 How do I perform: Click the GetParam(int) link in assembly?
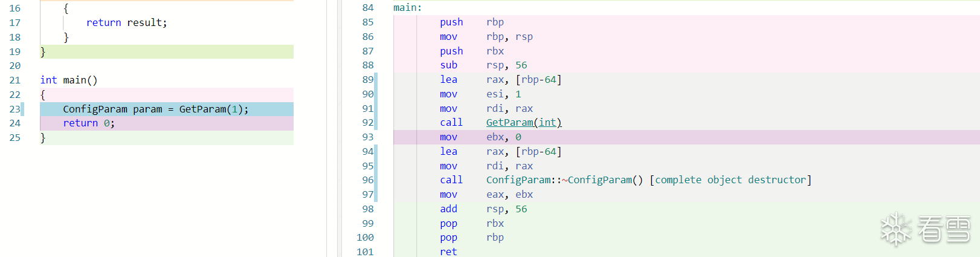(523, 123)
